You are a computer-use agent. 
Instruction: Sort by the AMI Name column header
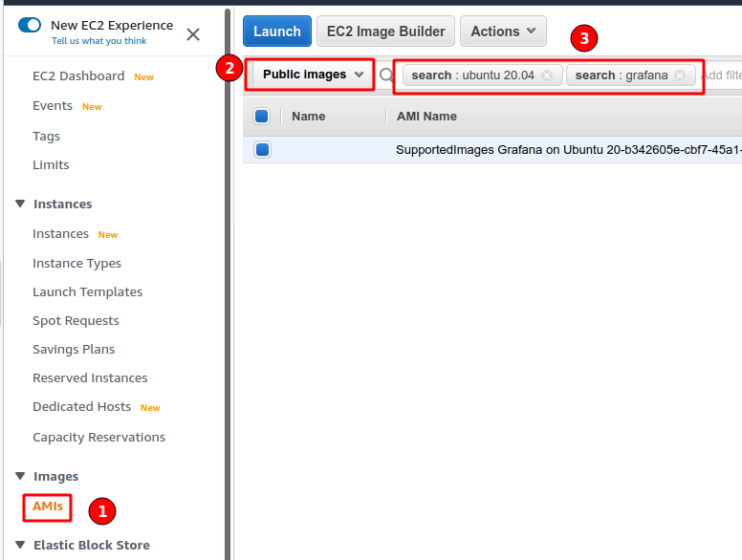[426, 117]
